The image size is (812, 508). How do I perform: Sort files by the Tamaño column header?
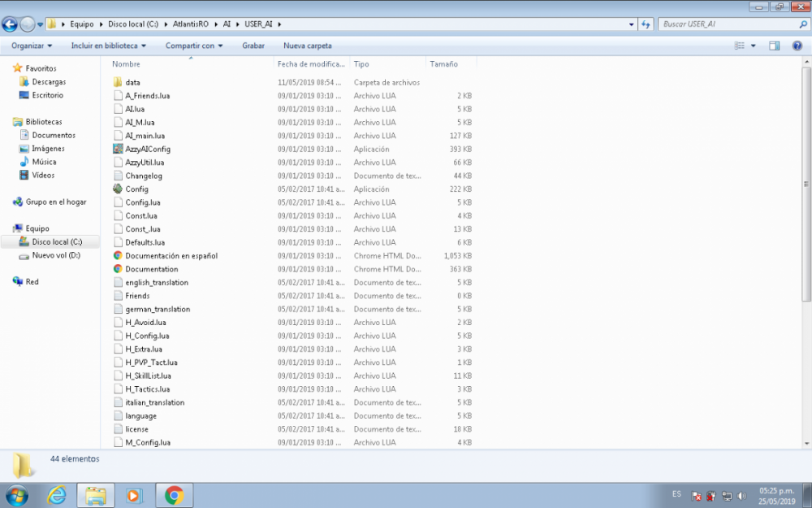point(443,64)
